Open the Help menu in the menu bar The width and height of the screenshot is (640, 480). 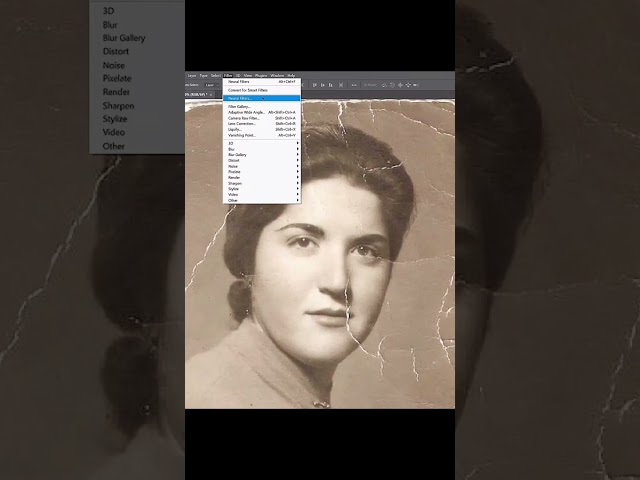(x=291, y=76)
